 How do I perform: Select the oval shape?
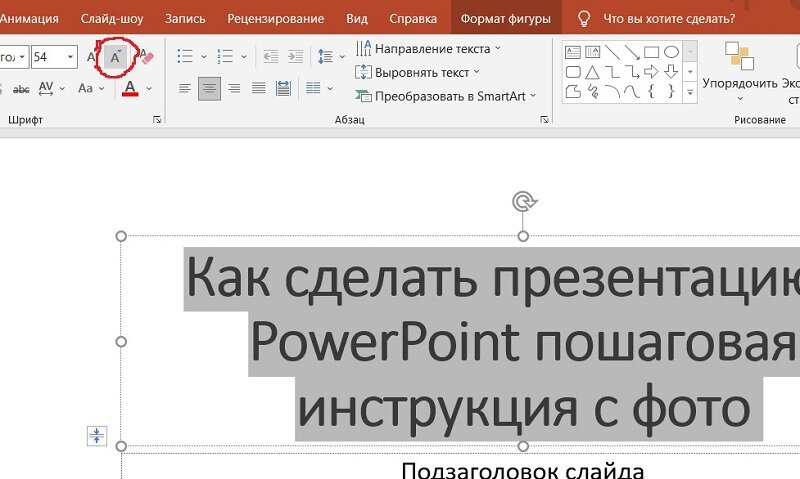click(x=671, y=52)
